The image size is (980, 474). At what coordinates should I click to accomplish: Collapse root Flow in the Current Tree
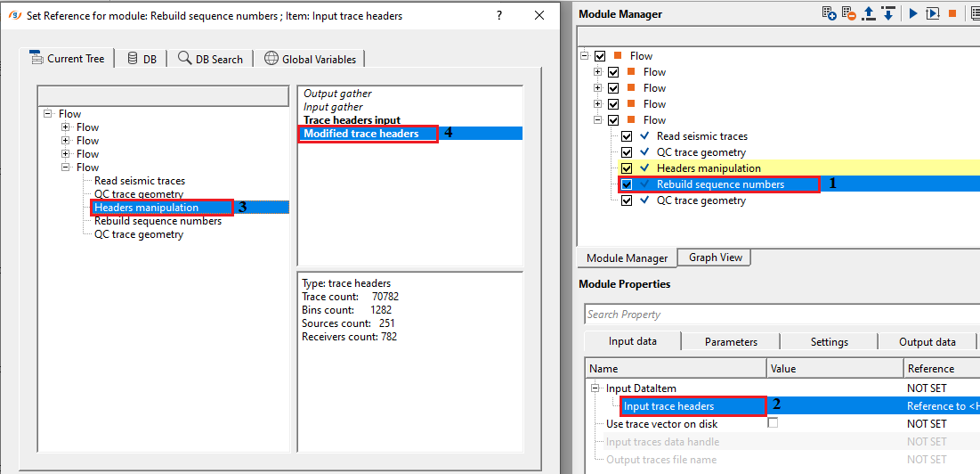click(x=47, y=114)
